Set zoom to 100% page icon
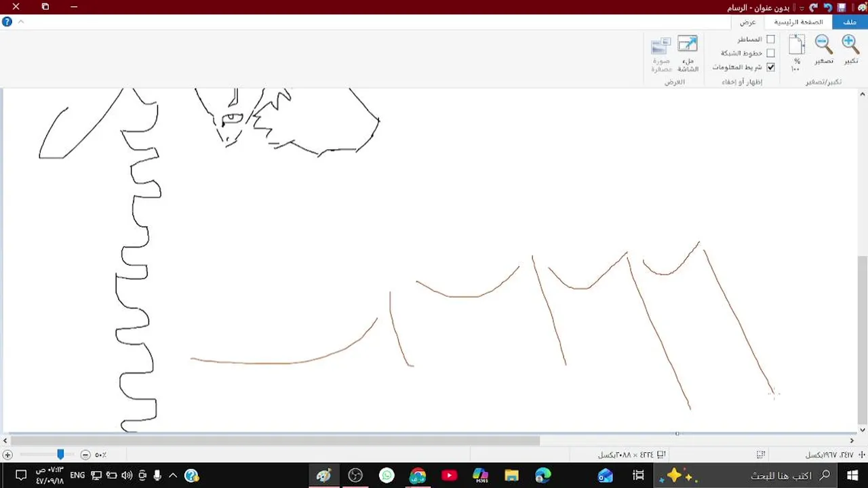 coord(797,45)
